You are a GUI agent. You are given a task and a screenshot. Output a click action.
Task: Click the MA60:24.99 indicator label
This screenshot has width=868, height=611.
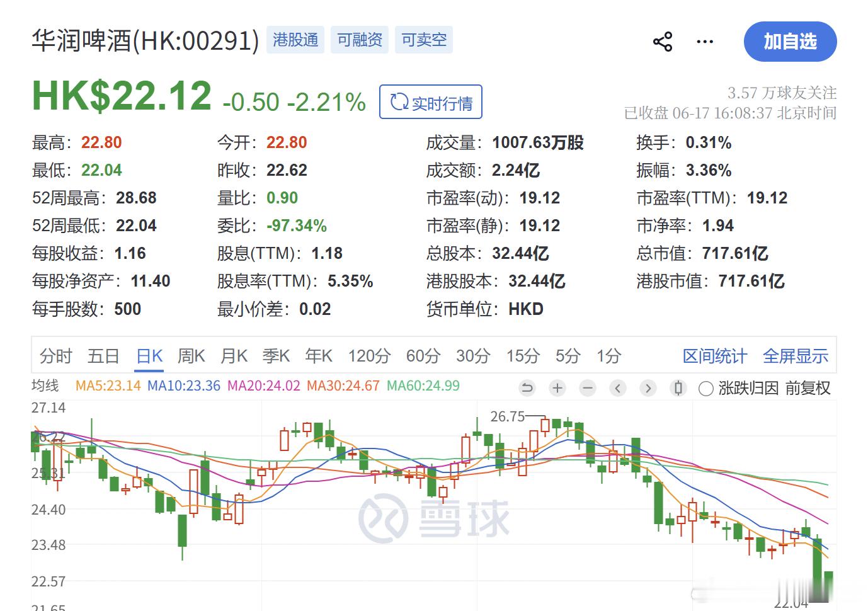[x=423, y=385]
